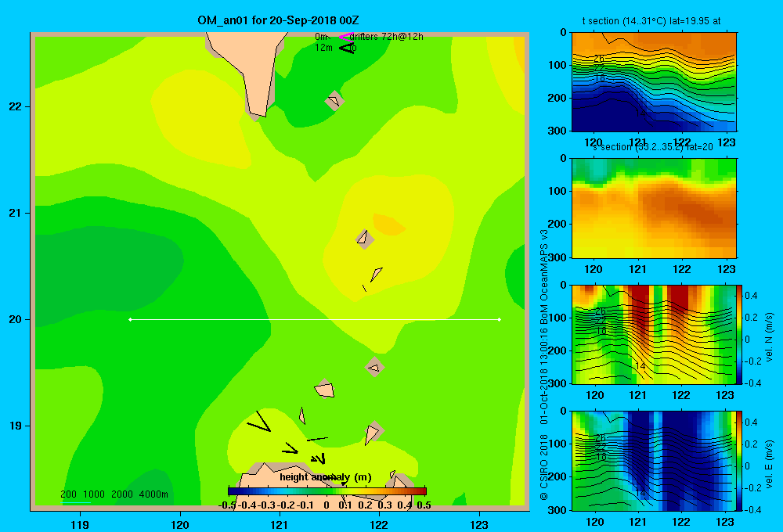Click latitude label 22 on main map axis
Viewport: 783px width, 532px height.
point(15,106)
